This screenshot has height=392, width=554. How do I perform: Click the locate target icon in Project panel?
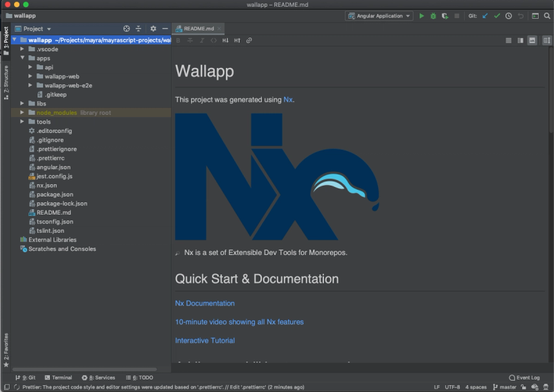click(x=127, y=29)
